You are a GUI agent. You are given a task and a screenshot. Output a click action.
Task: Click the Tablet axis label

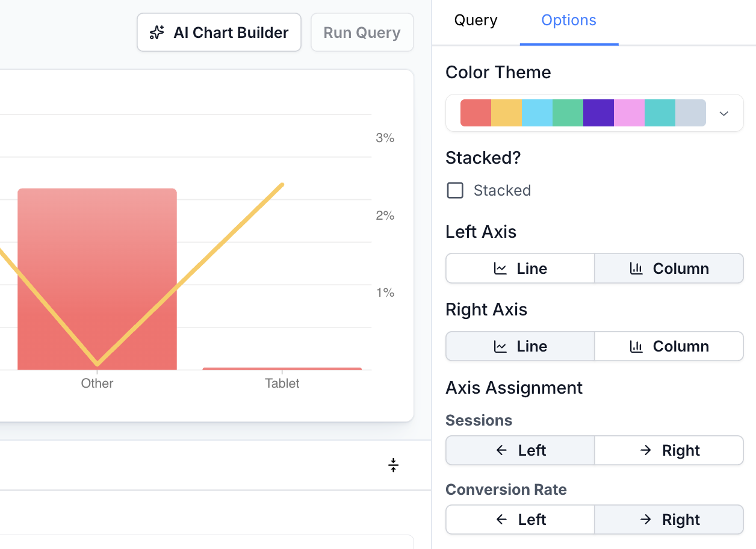pyautogui.click(x=282, y=383)
